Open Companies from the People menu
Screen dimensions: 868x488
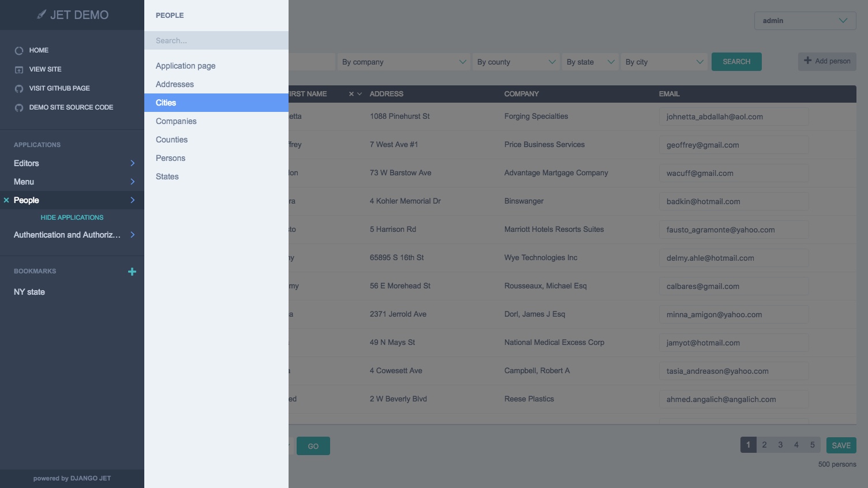pos(176,121)
